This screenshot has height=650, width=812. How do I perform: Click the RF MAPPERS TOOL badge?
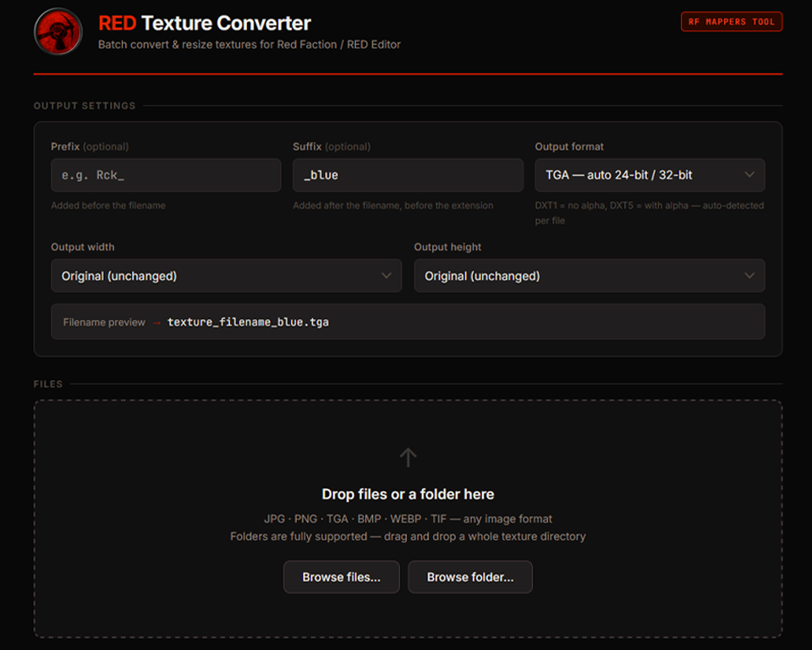(731, 22)
